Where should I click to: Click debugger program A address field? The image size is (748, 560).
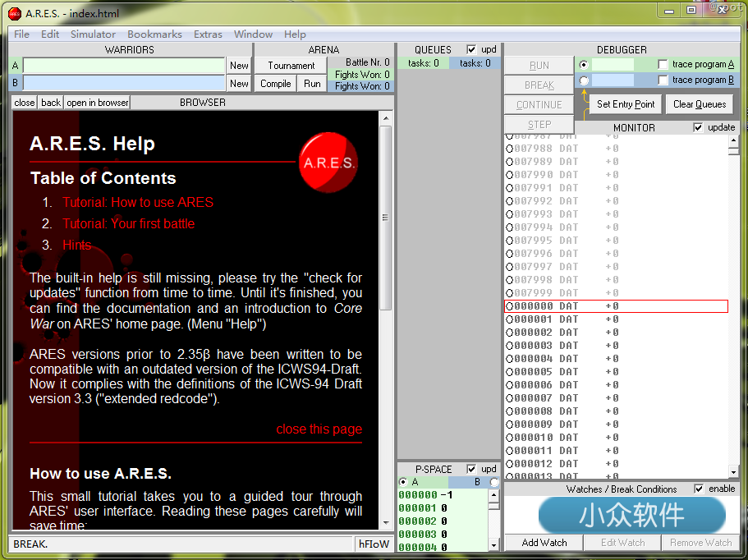click(613, 64)
